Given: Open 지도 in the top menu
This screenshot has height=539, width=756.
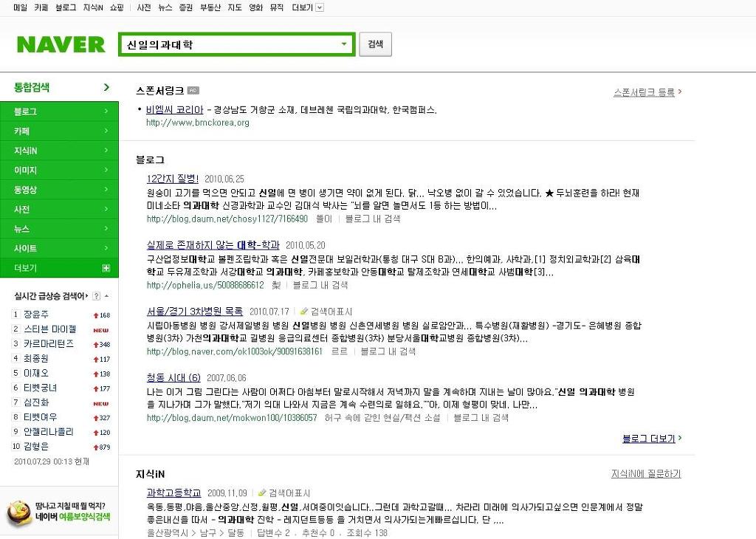Looking at the screenshot, I should pos(234,7).
